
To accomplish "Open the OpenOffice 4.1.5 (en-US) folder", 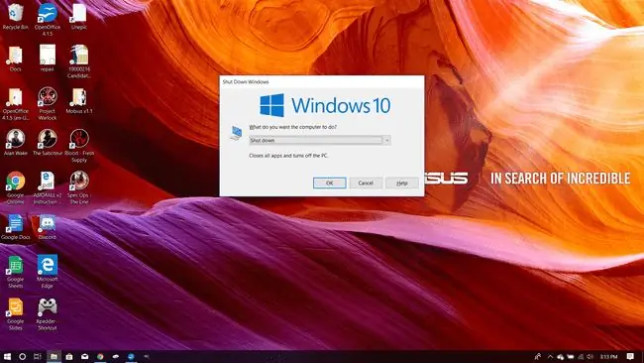I will [15, 104].
